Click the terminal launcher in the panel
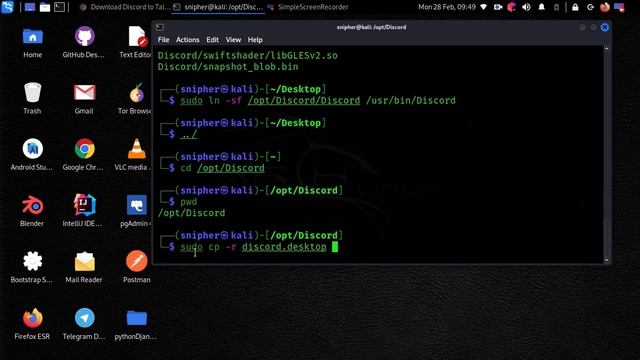The height and width of the screenshot is (360, 640). click(x=60, y=7)
